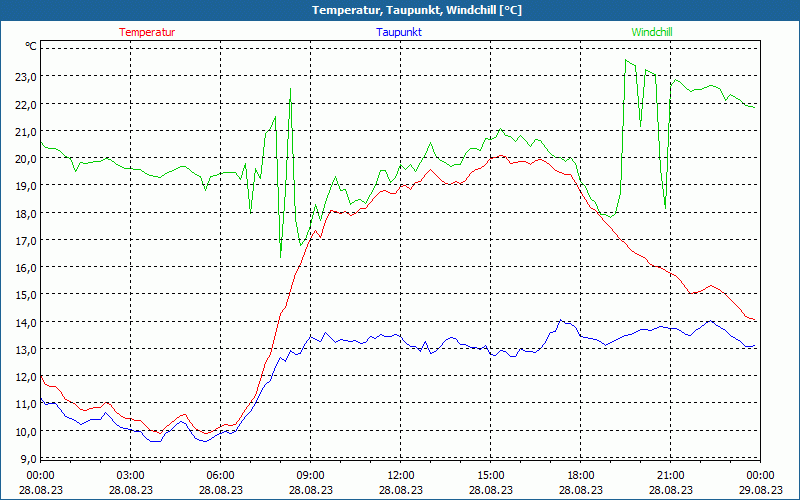Screen dimensions: 800x500
Task: Click the '16,0' y-axis value
Action: click(x=26, y=267)
